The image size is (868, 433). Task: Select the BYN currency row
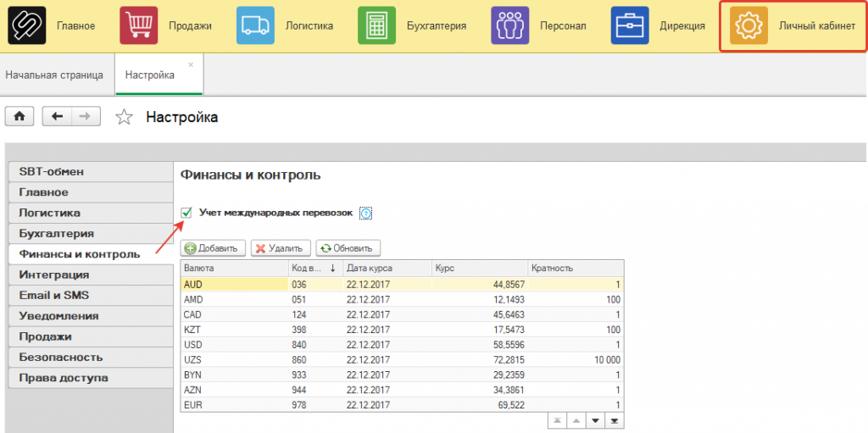[x=403, y=375]
